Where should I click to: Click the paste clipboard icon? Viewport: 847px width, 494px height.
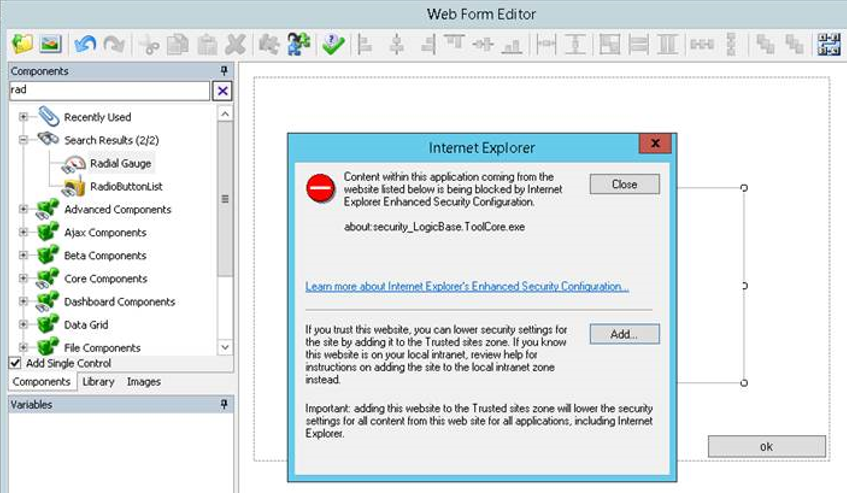pos(207,45)
